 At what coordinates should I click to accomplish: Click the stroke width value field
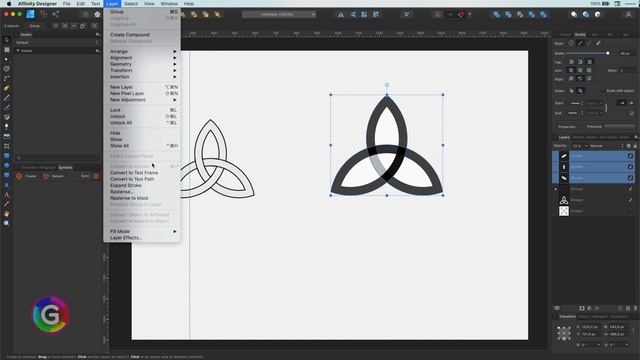(627, 53)
